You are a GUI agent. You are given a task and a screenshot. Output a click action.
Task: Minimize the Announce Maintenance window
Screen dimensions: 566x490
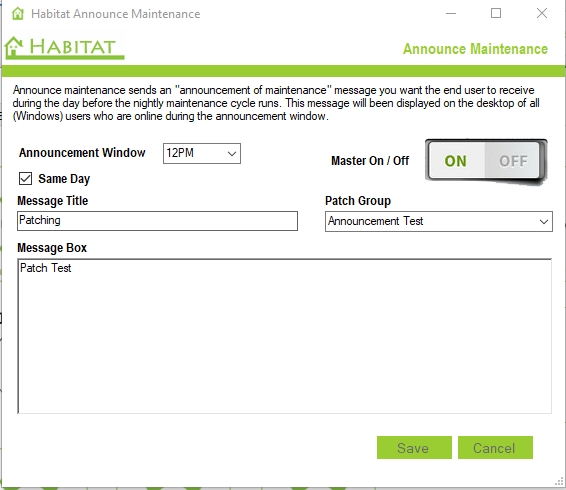click(451, 14)
